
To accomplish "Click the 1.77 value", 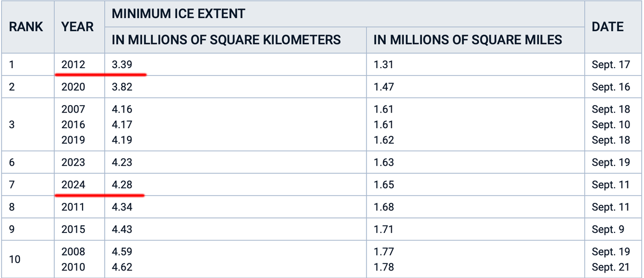I will (384, 251).
